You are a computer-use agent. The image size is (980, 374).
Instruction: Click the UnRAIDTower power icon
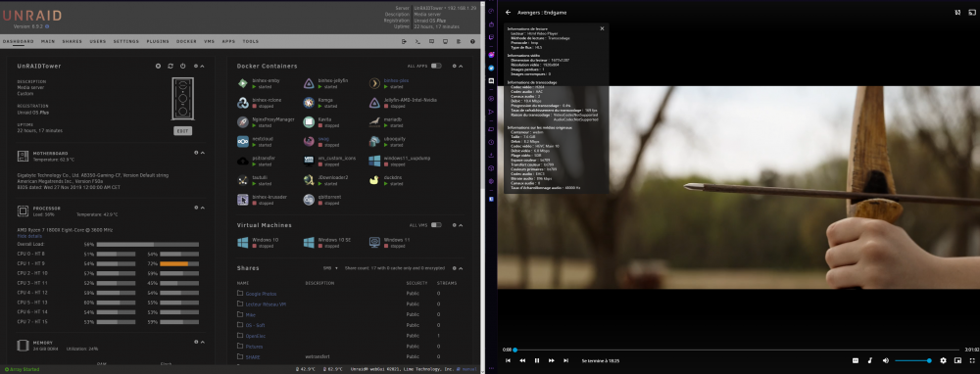(x=182, y=66)
